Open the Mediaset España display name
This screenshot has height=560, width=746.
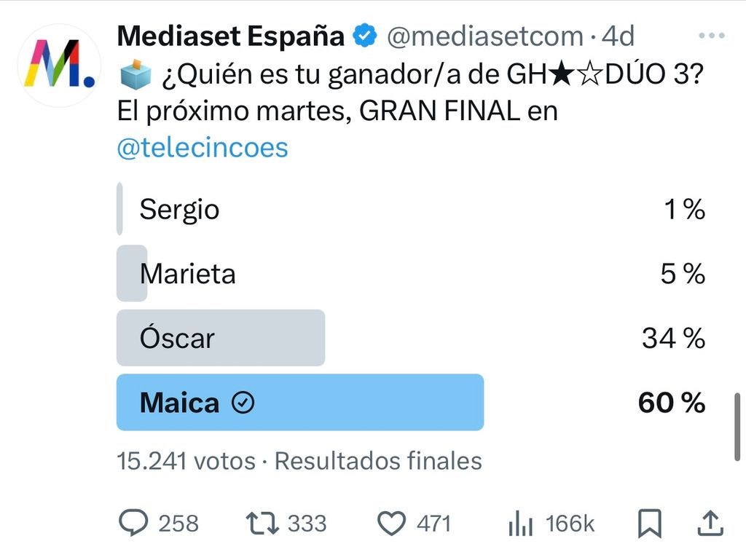pyautogui.click(x=231, y=36)
